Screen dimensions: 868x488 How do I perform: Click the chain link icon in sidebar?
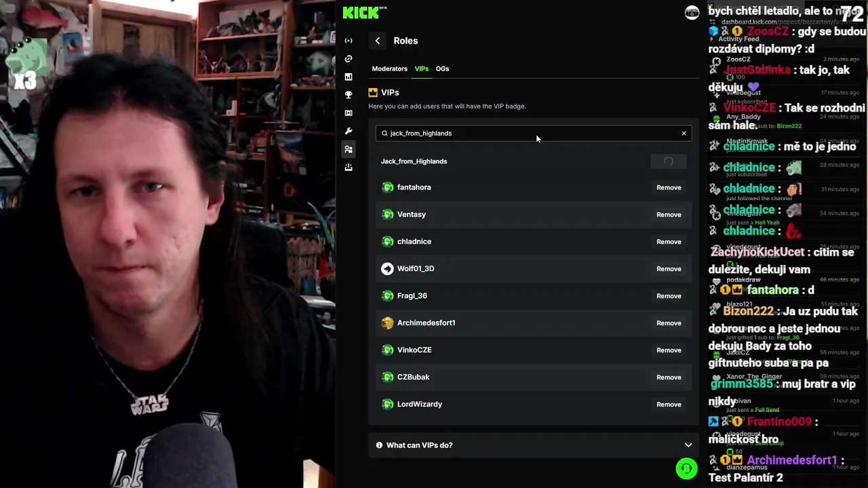pos(349,59)
